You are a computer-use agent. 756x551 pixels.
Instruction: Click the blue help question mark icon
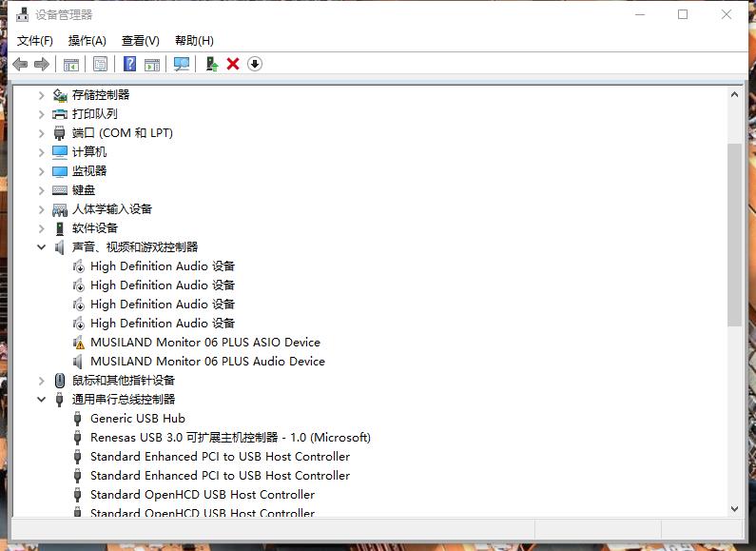(130, 64)
